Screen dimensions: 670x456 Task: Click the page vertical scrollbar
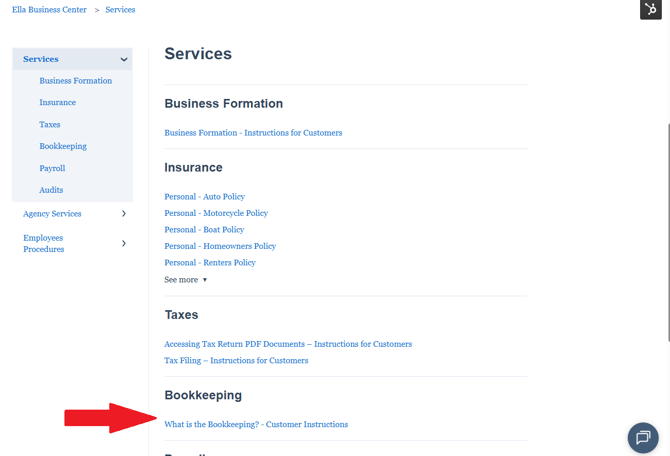click(668, 233)
